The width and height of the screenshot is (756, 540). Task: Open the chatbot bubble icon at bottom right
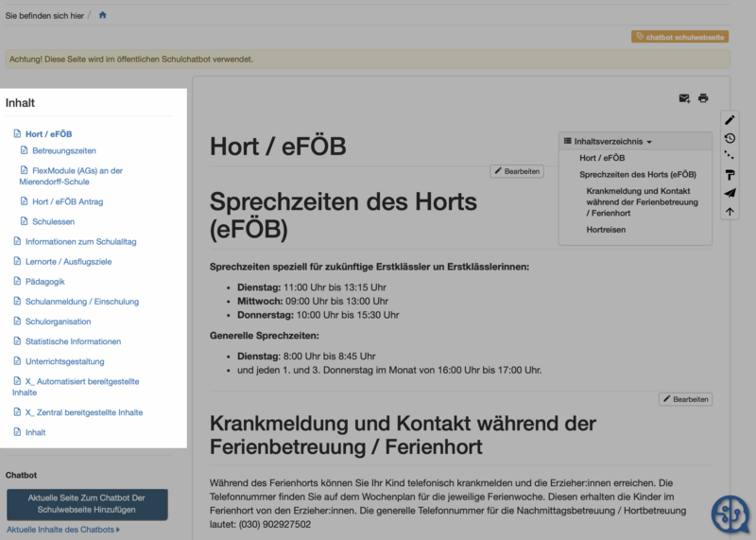point(730,514)
